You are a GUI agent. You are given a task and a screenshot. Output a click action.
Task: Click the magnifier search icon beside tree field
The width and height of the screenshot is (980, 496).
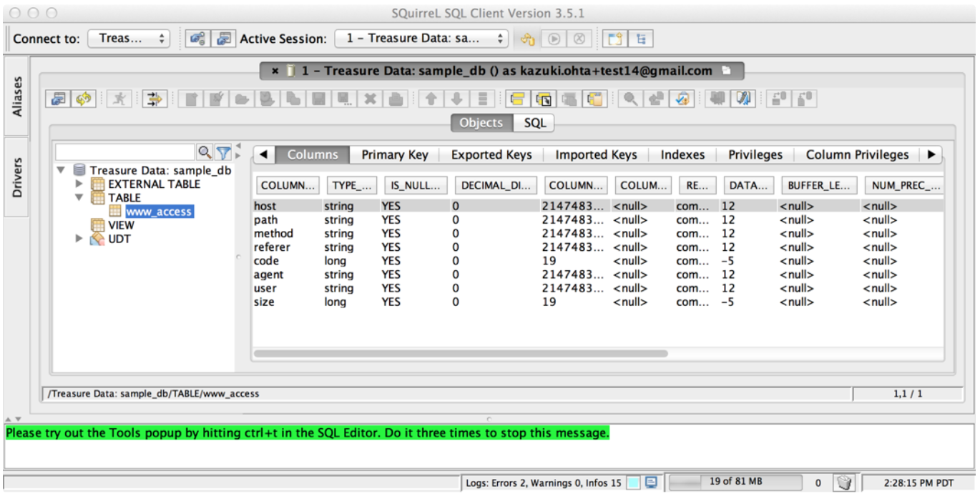[205, 152]
